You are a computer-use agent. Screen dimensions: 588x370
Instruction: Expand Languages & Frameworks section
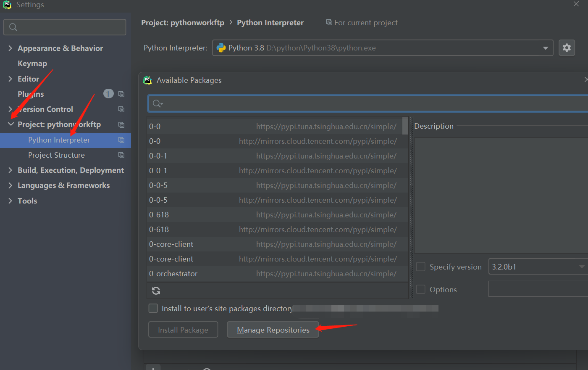click(10, 185)
